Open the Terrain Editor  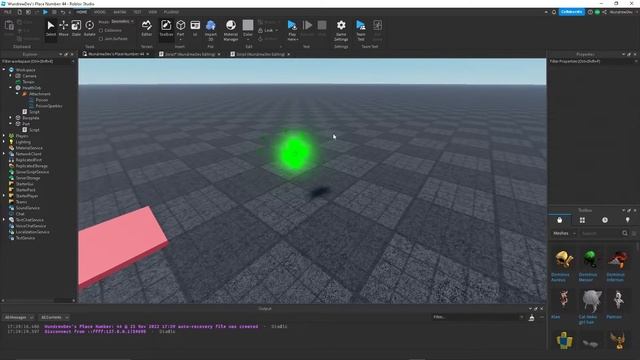coord(147,29)
